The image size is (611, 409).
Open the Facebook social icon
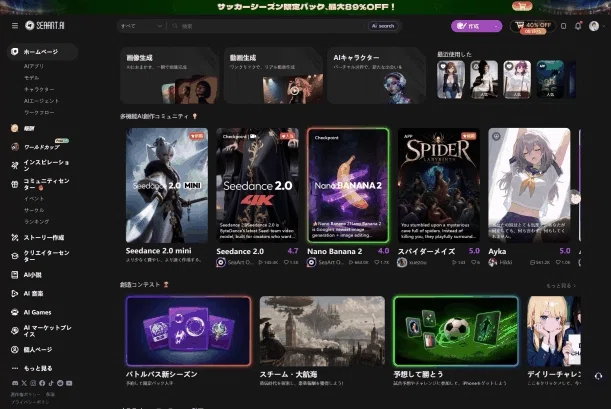[42, 383]
